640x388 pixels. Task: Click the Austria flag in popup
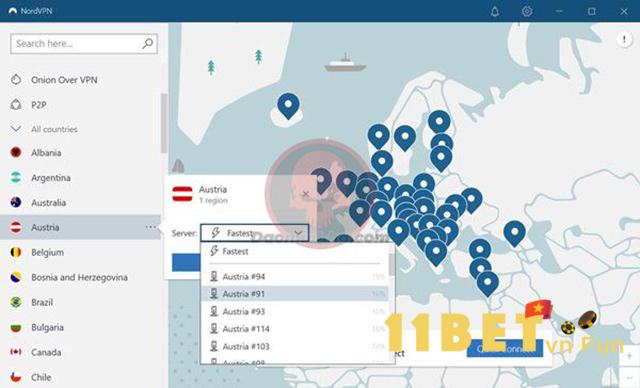(182, 194)
